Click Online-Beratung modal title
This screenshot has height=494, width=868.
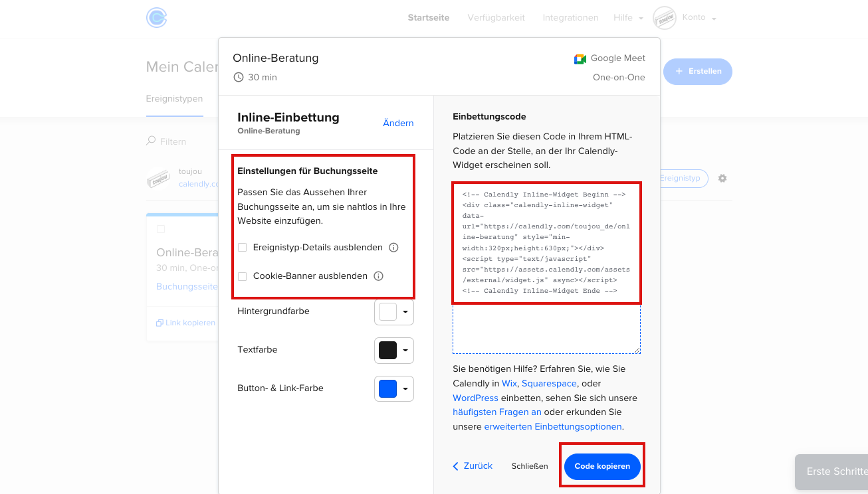[276, 58]
